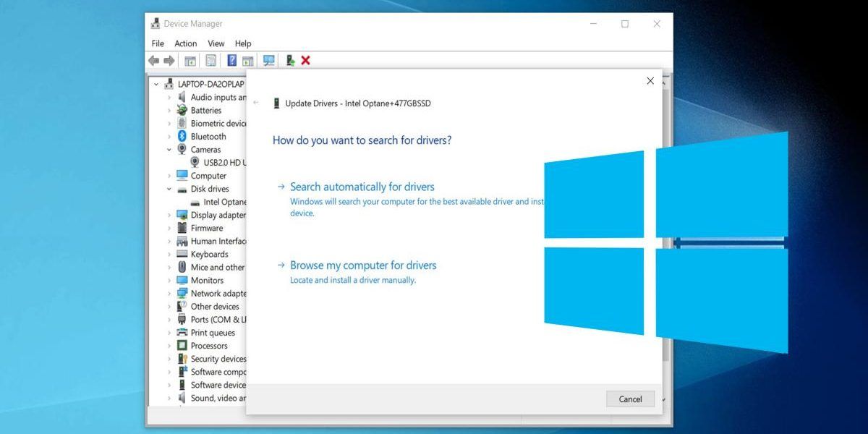
Task: Click the back arrow in Update Drivers dialog
Action: point(256,103)
